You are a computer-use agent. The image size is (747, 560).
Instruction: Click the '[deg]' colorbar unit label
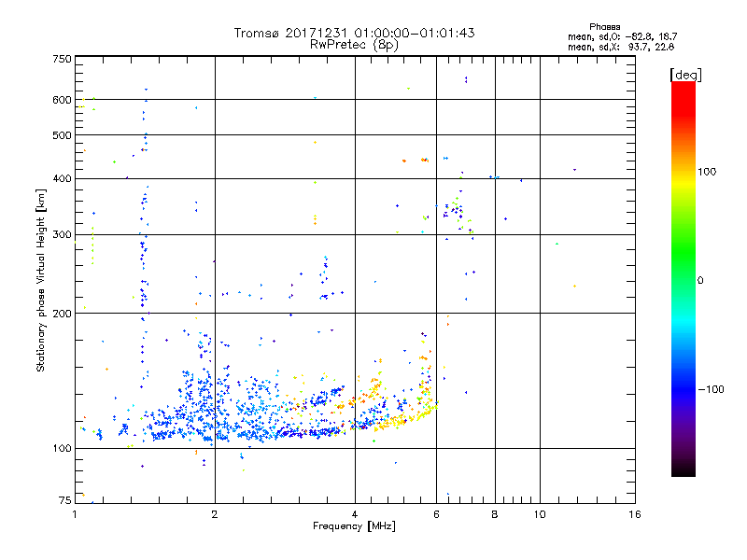pos(685,75)
